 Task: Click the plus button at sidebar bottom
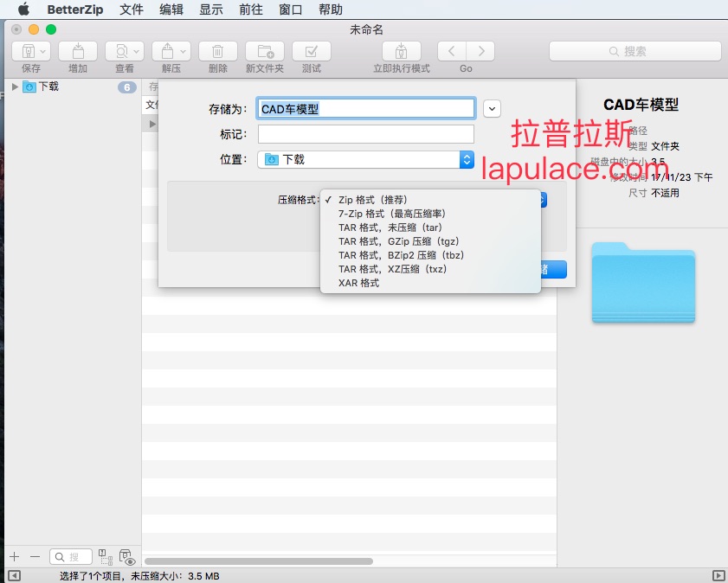15,556
